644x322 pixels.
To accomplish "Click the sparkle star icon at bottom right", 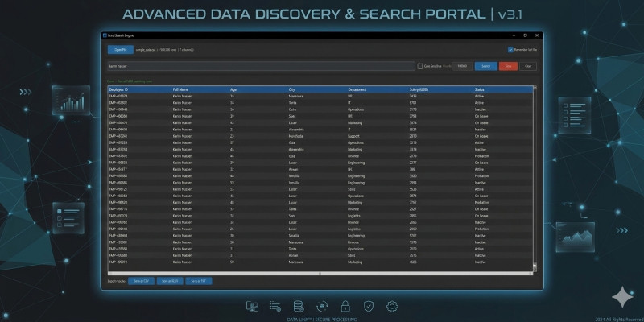I will pos(621,295).
